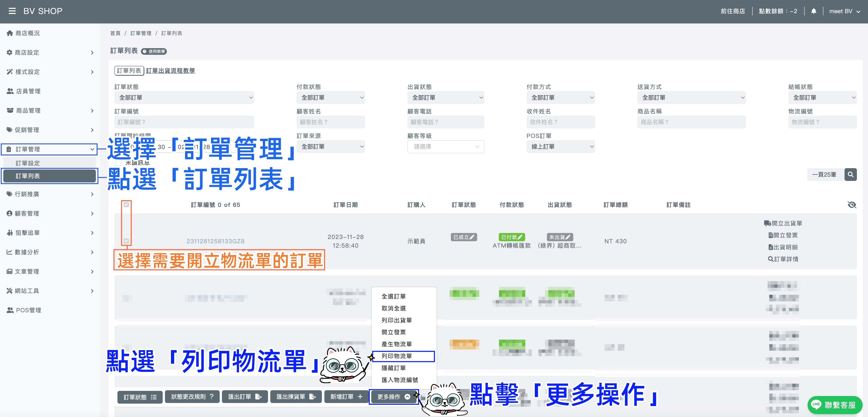Focus the 訂單編號 input field
Viewport: 868px width, 417px height.
184,122
